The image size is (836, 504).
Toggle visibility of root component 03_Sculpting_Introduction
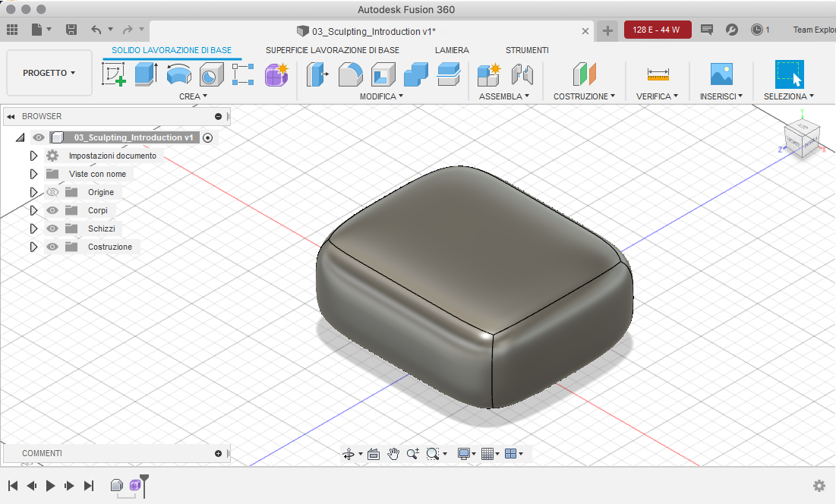39,137
